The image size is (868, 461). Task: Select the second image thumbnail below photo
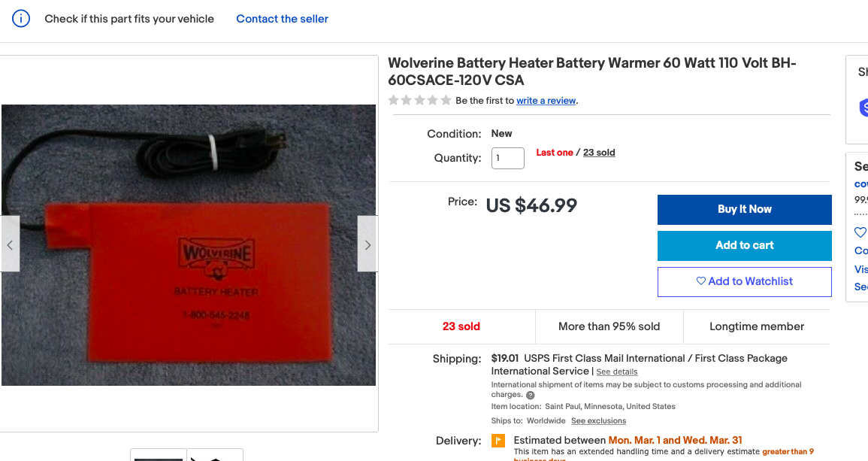[215, 455]
